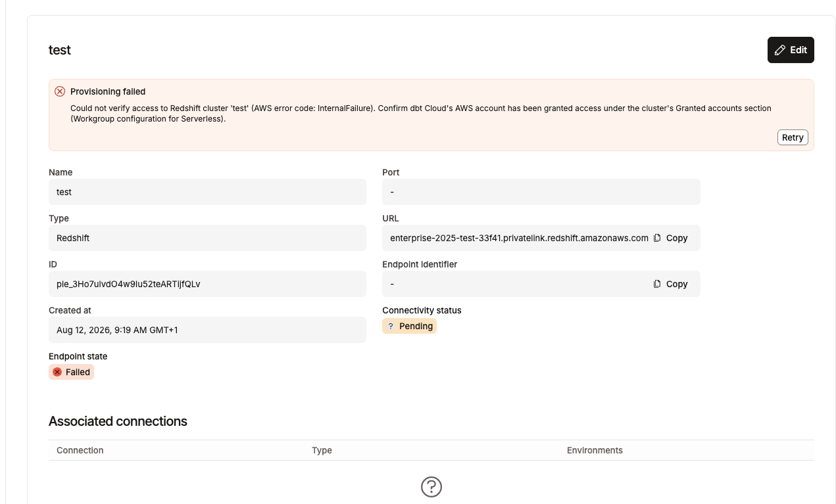Click the Connectivity status label

click(422, 310)
